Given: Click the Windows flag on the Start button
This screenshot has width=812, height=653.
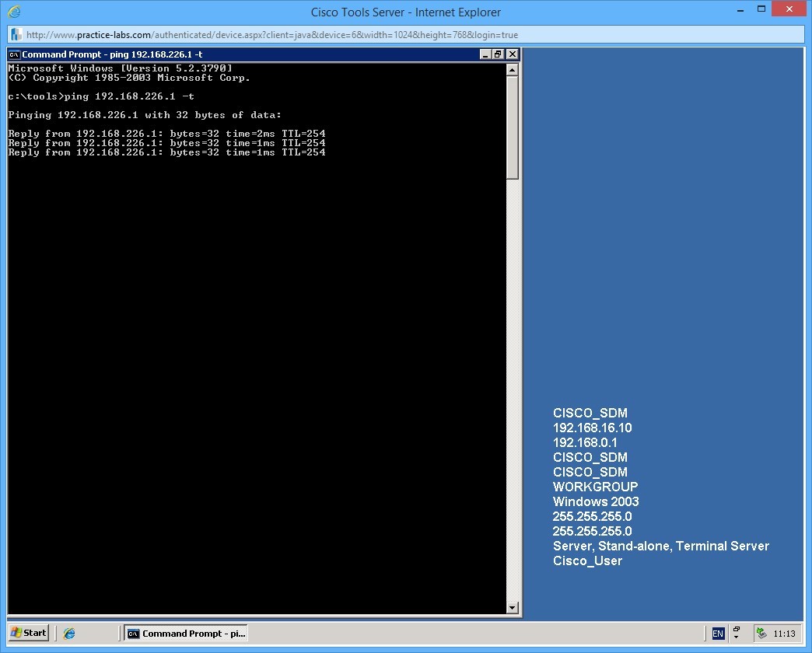Looking at the screenshot, I should click(x=16, y=632).
